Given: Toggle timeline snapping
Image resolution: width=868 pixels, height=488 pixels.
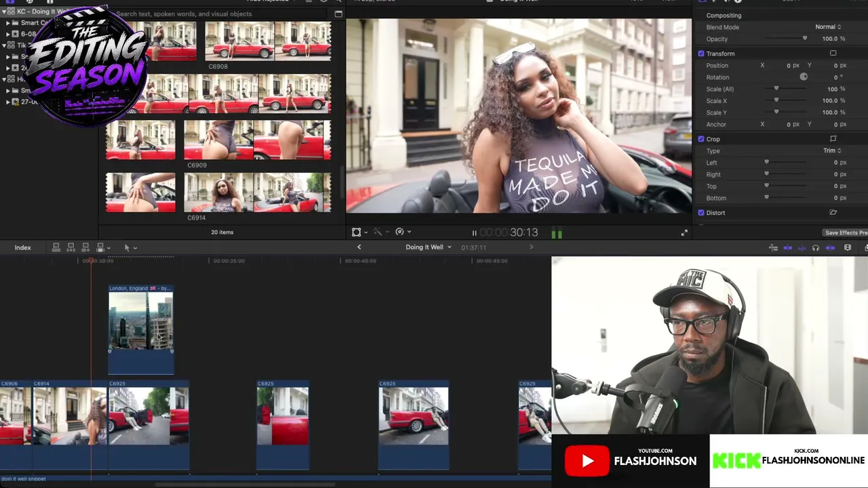Looking at the screenshot, I should (x=830, y=248).
